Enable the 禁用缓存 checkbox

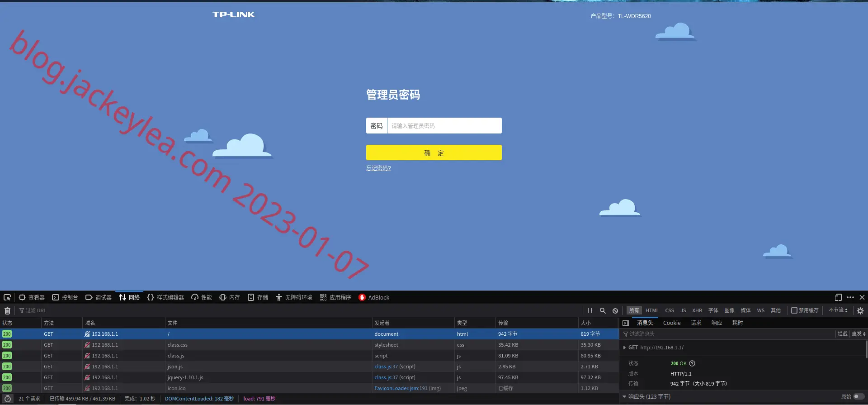(794, 310)
